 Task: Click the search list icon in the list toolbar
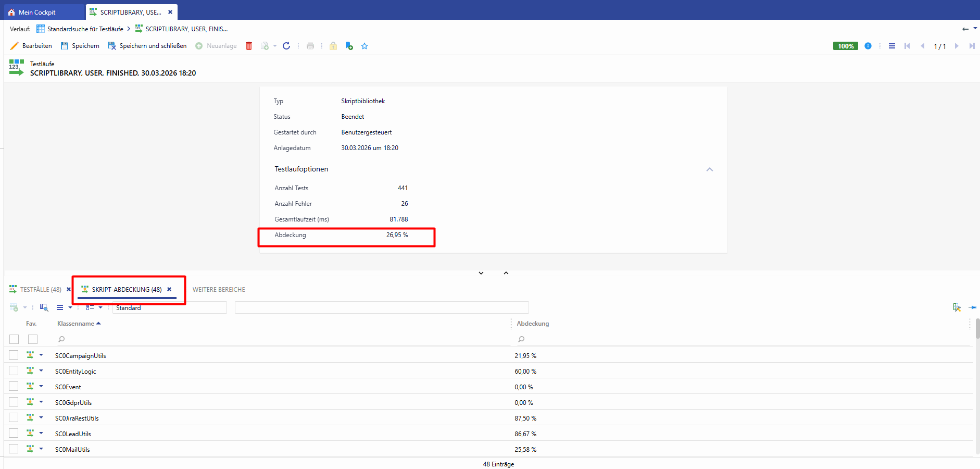tap(44, 307)
